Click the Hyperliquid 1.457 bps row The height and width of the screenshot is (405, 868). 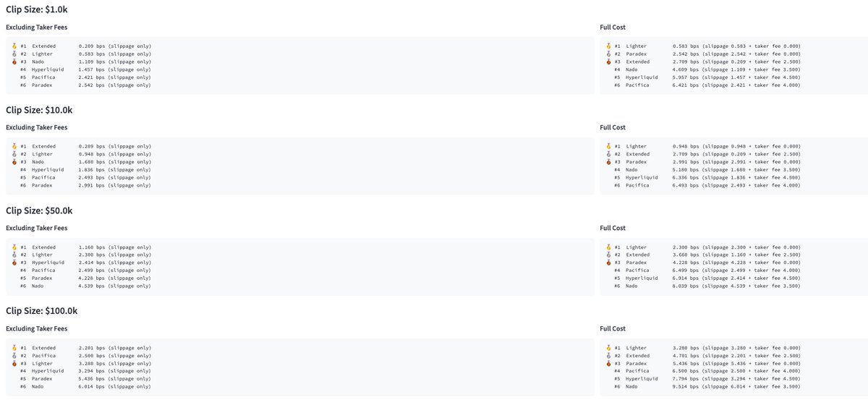click(85, 69)
